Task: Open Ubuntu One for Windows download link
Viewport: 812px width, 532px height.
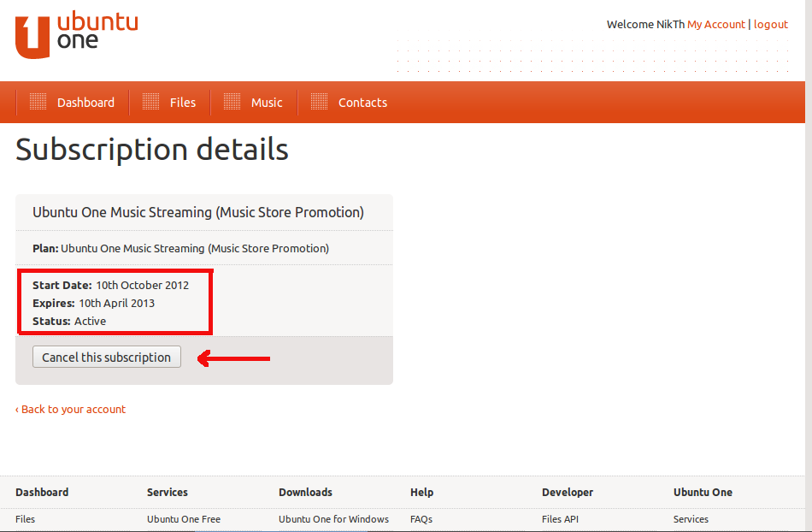Action: click(x=333, y=519)
